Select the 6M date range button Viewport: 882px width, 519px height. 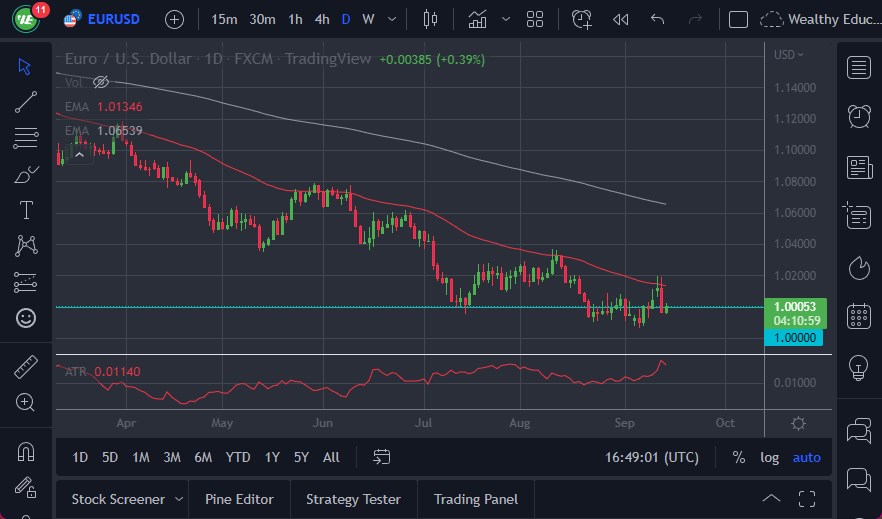203,457
